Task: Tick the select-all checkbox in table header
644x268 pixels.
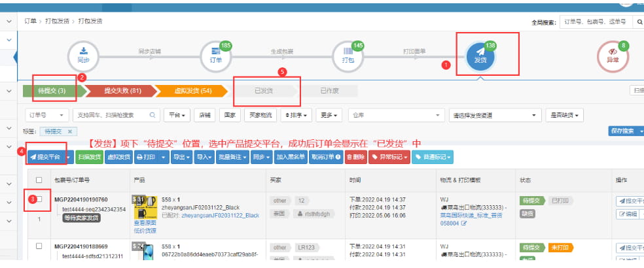Action: click(39, 180)
